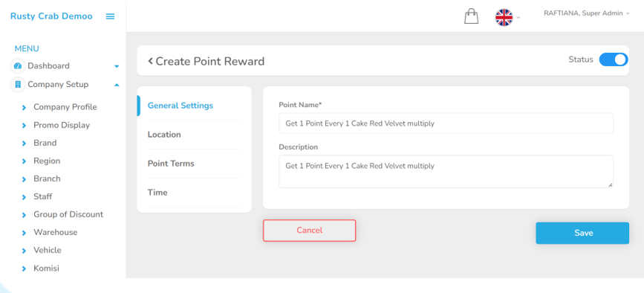
Task: Switch to the Point Terms tab
Action: point(171,164)
